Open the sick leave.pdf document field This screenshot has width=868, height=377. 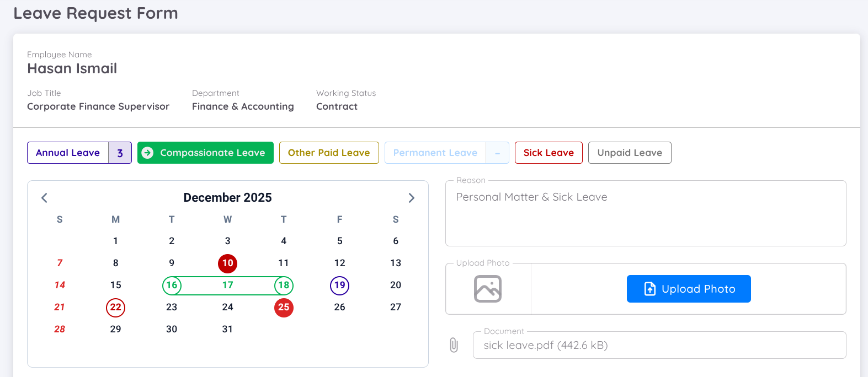pos(659,346)
